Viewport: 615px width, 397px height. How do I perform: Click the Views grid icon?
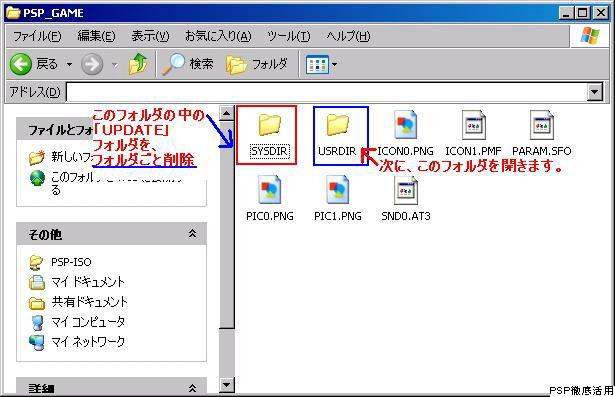(x=317, y=64)
